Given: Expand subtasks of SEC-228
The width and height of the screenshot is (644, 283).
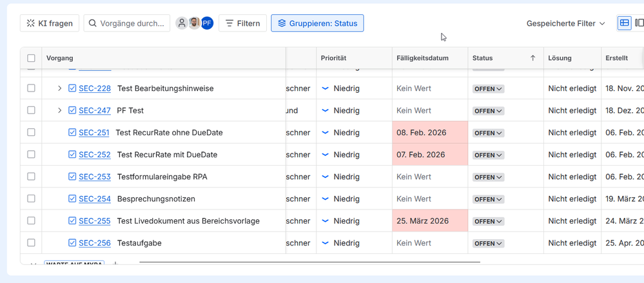Looking at the screenshot, I should coord(59,88).
